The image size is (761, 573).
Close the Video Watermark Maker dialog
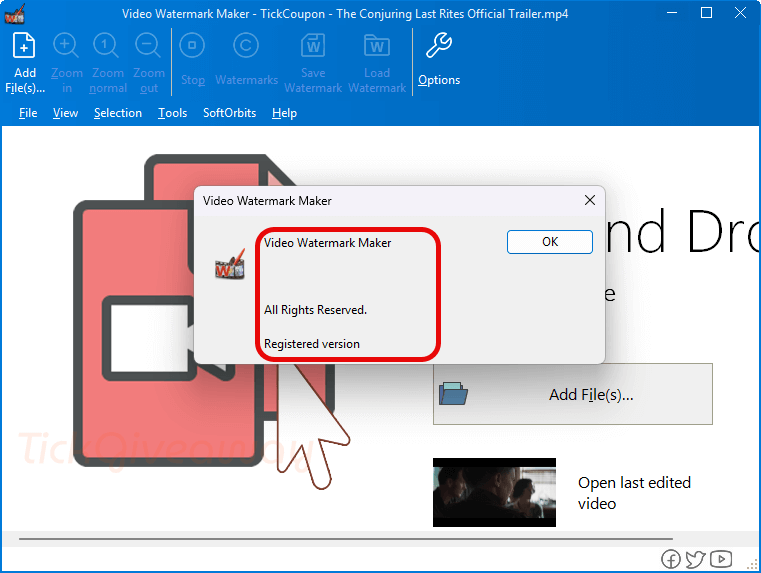[590, 200]
